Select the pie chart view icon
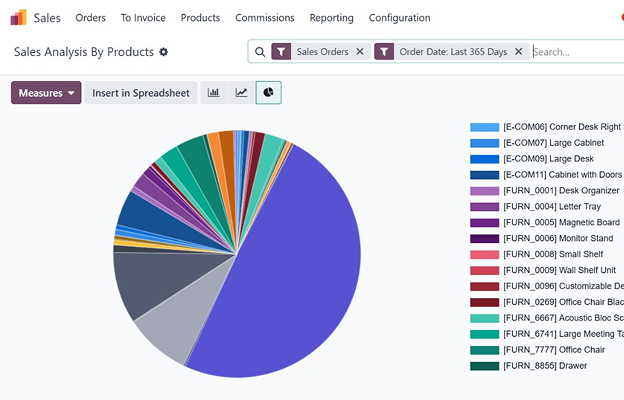Viewport: 624px width, 400px height. tap(268, 93)
